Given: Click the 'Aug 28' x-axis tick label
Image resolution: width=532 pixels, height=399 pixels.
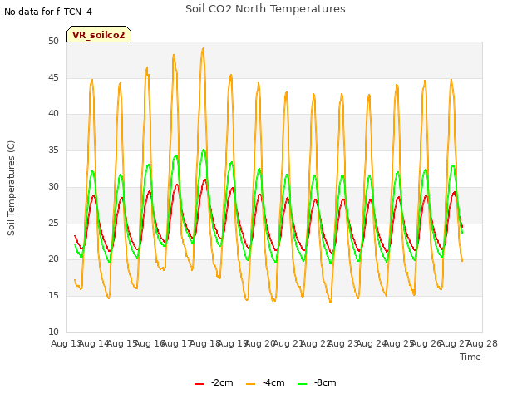Looking at the screenshot, I should tap(482, 343).
